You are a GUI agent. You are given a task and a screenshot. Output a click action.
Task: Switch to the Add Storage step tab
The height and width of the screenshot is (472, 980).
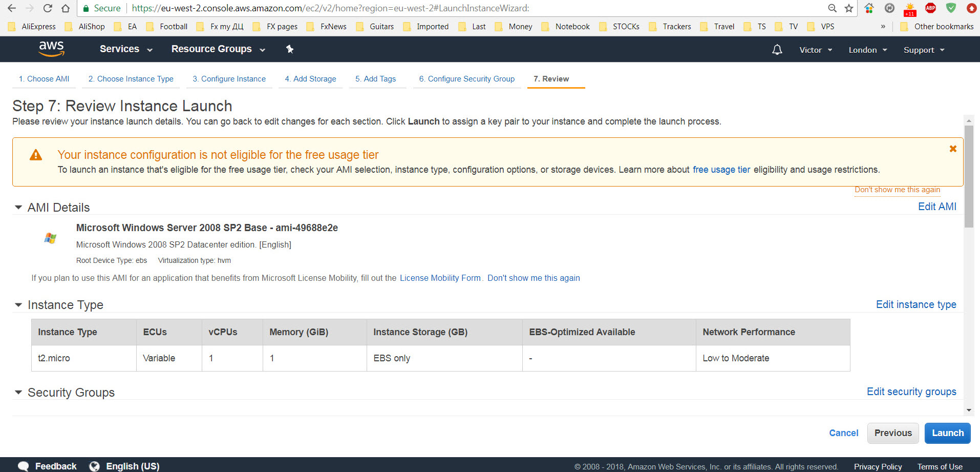pyautogui.click(x=310, y=79)
